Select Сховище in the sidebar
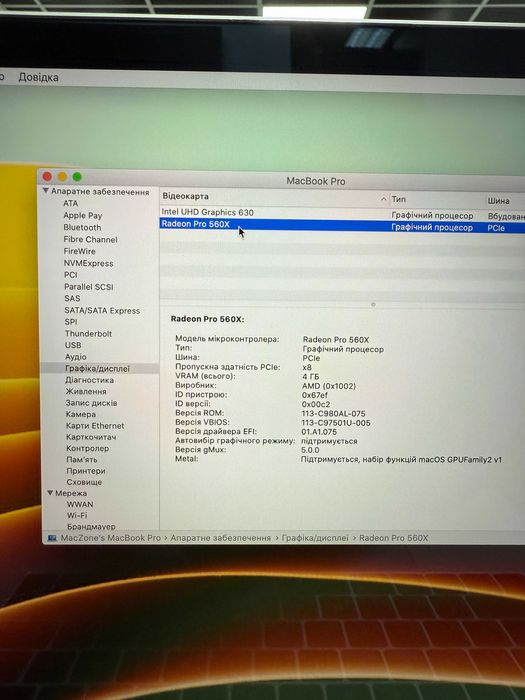 (84, 482)
